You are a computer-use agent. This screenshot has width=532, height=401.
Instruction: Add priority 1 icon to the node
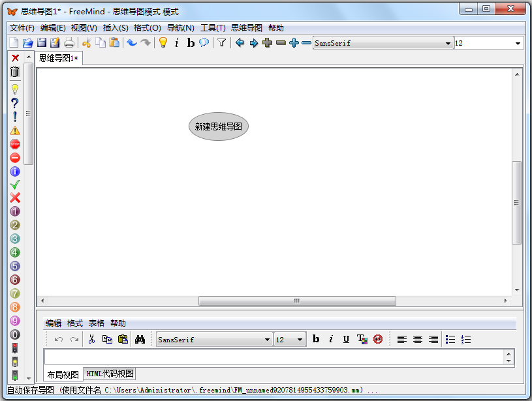coord(15,211)
